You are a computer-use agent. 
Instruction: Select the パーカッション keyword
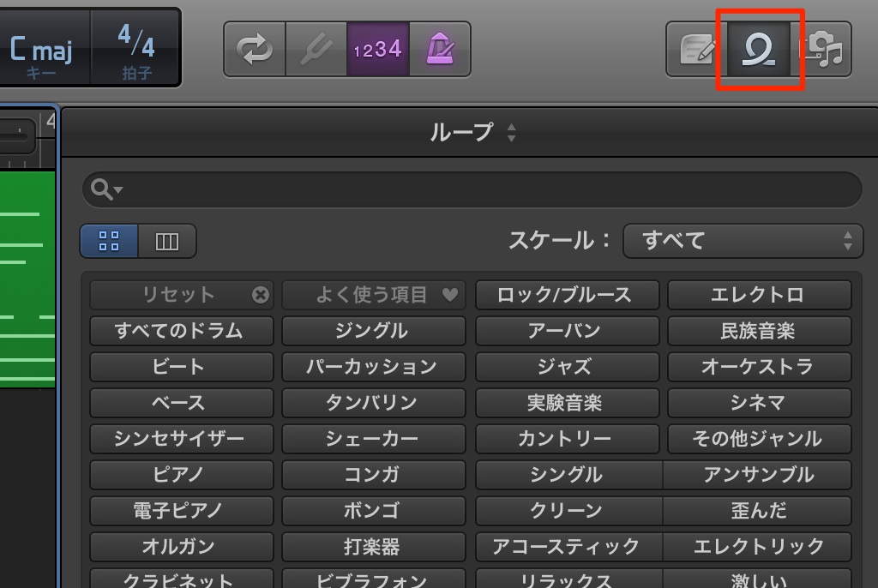coord(374,366)
